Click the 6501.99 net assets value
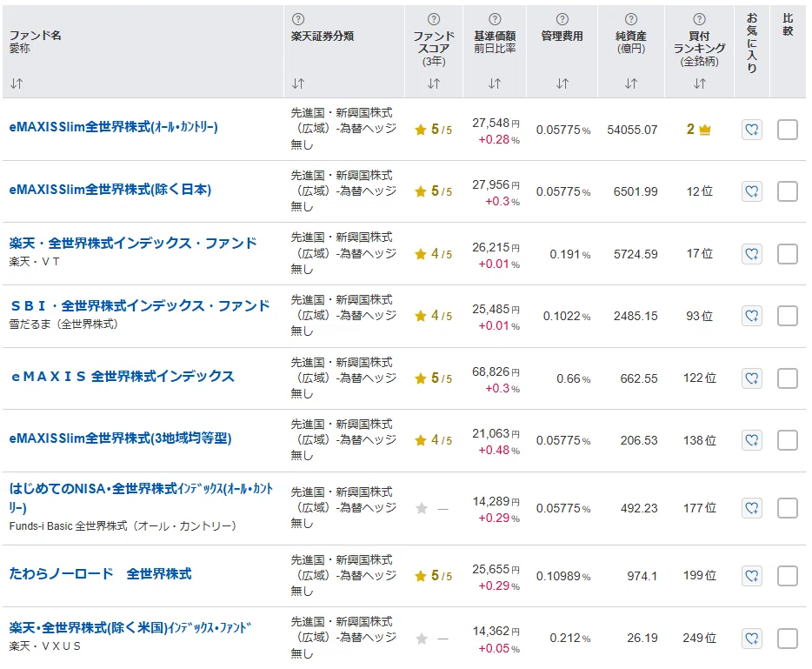812x669 pixels. click(636, 191)
